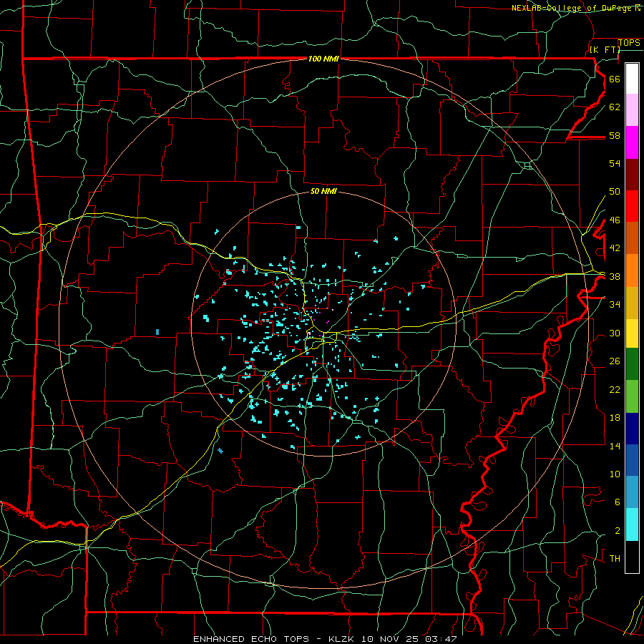
Task: Click the bright red swatch near 46
Action: 632,206
